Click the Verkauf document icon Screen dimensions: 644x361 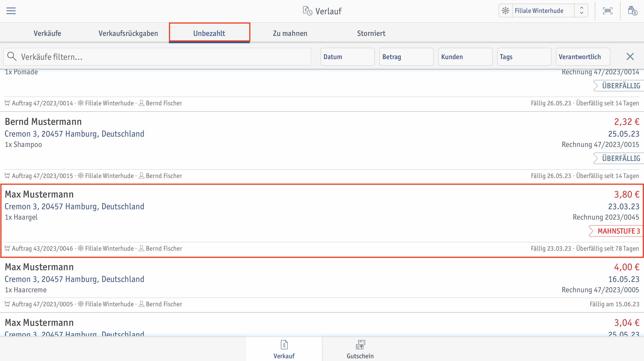click(x=284, y=345)
